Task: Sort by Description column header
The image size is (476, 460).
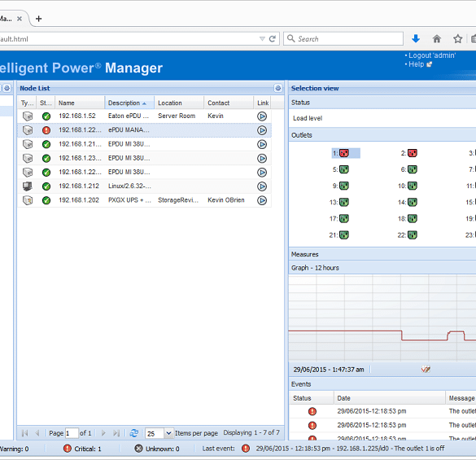Action: click(129, 103)
